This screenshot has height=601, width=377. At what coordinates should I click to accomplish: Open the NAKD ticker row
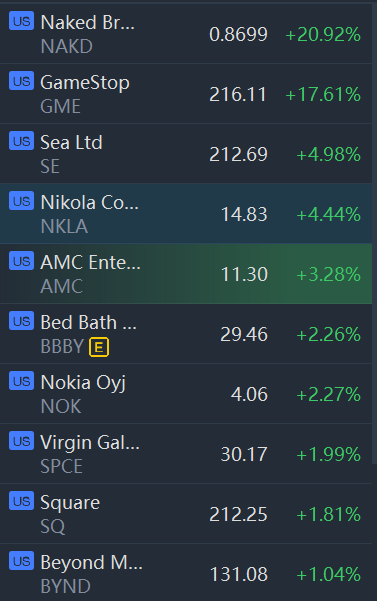186,34
